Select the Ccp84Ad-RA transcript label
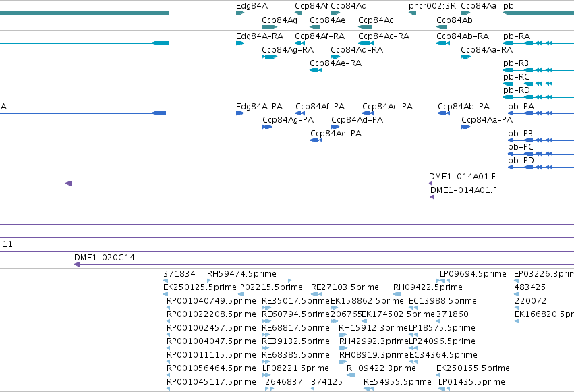The width and height of the screenshot is (574, 392). pos(357,50)
